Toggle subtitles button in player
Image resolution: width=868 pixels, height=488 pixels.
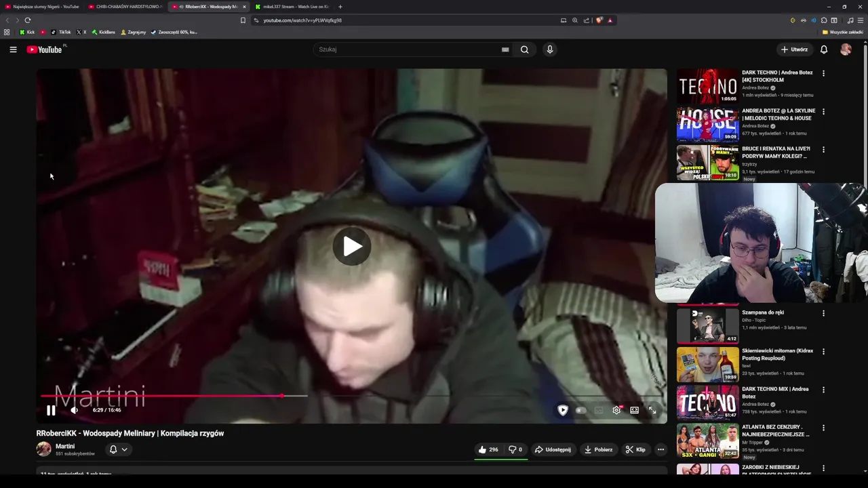(599, 410)
